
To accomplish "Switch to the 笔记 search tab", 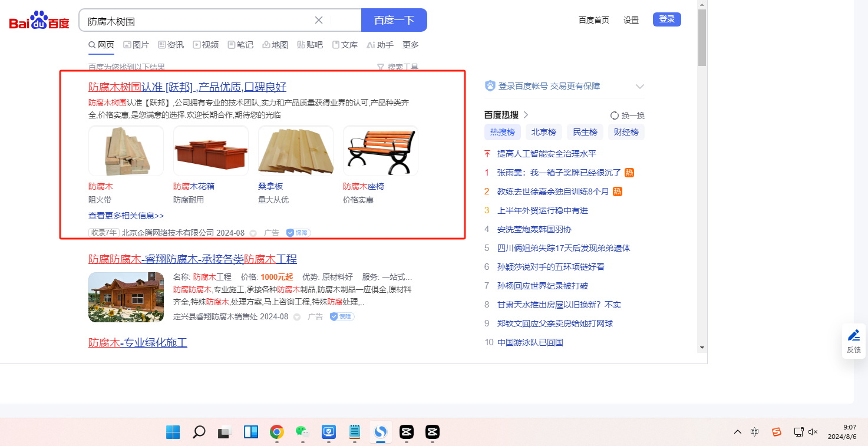I will pyautogui.click(x=240, y=45).
